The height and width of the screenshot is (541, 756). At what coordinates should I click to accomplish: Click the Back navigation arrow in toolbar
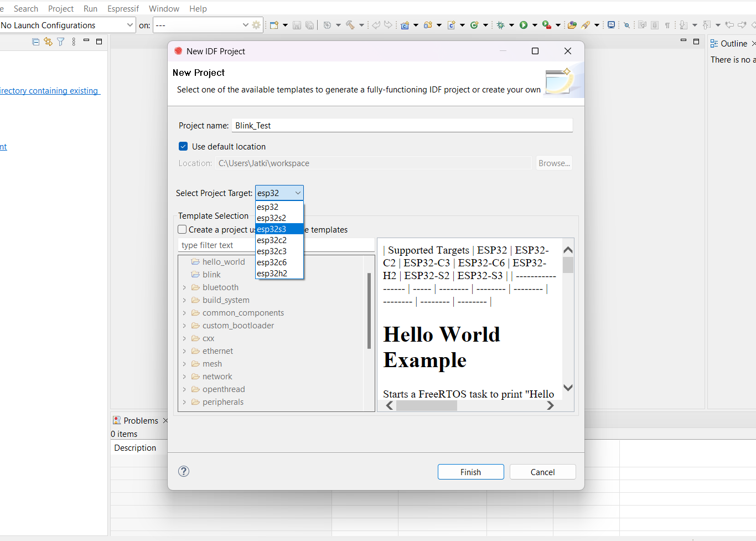click(730, 25)
